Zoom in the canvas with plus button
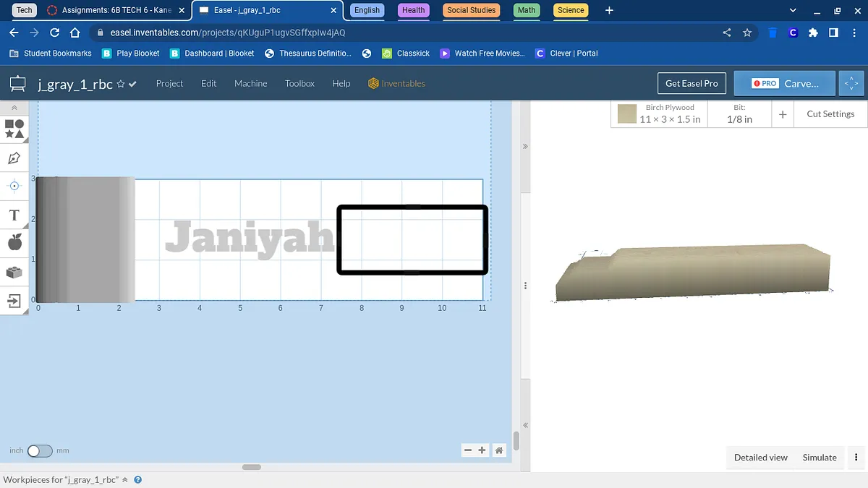Screen dimensions: 868x488 [x=482, y=450]
